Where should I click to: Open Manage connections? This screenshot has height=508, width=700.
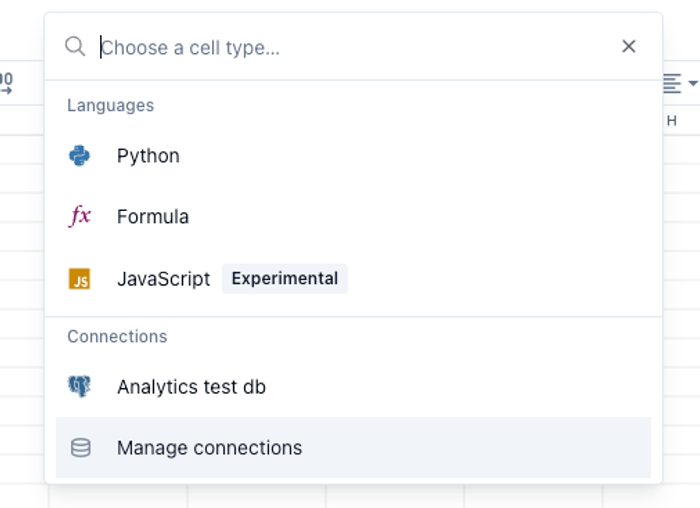click(209, 448)
